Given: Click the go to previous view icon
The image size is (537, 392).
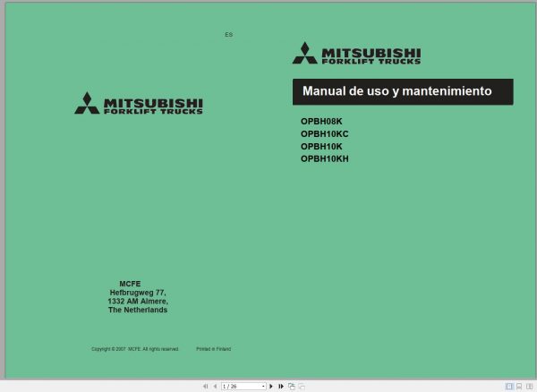Looking at the screenshot, I should [x=292, y=386].
